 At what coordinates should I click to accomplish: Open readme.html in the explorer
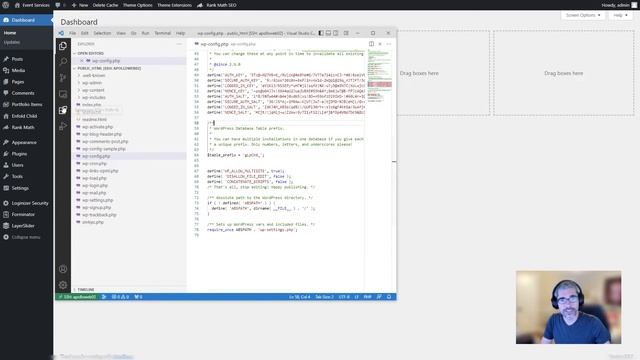(94, 120)
